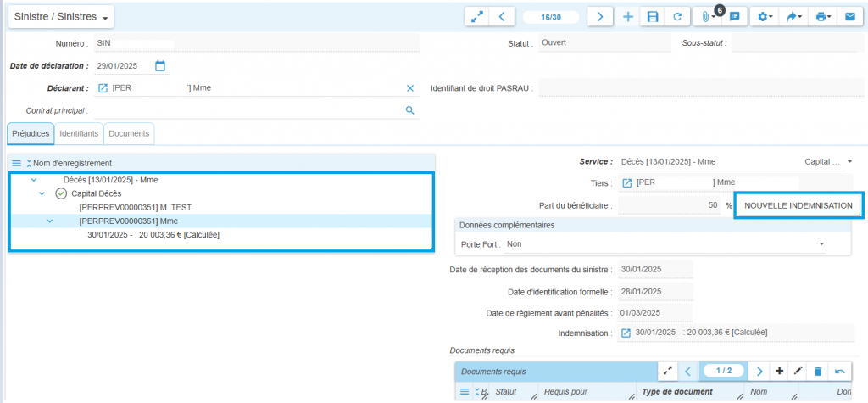The width and height of the screenshot is (868, 403).
Task: Open calendar picker for Date de déclaration
Action: pos(160,65)
